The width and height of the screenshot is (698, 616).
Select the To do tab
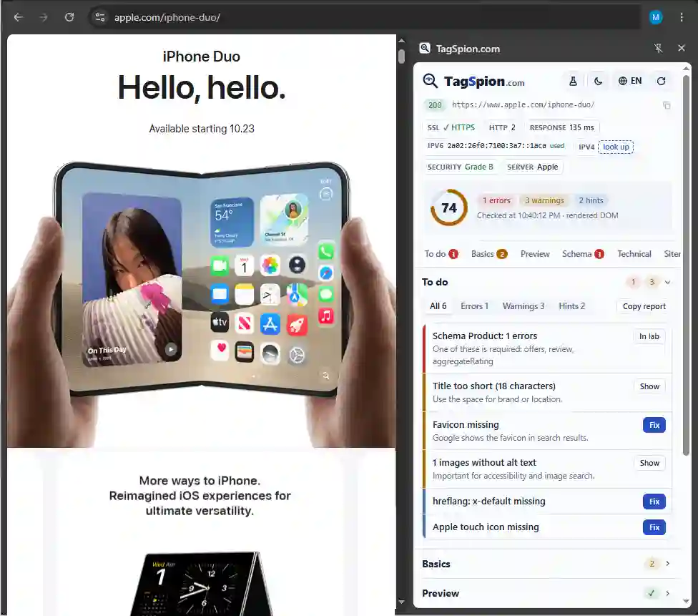[441, 254]
